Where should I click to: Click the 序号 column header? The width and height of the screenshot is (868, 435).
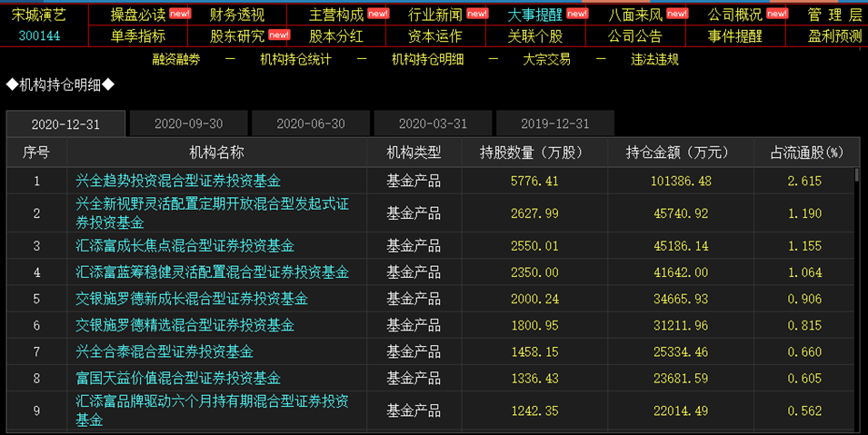click(x=36, y=153)
